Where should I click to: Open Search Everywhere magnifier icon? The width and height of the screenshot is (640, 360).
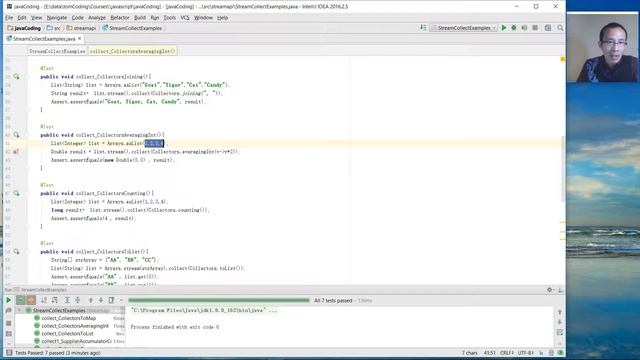click(x=560, y=28)
